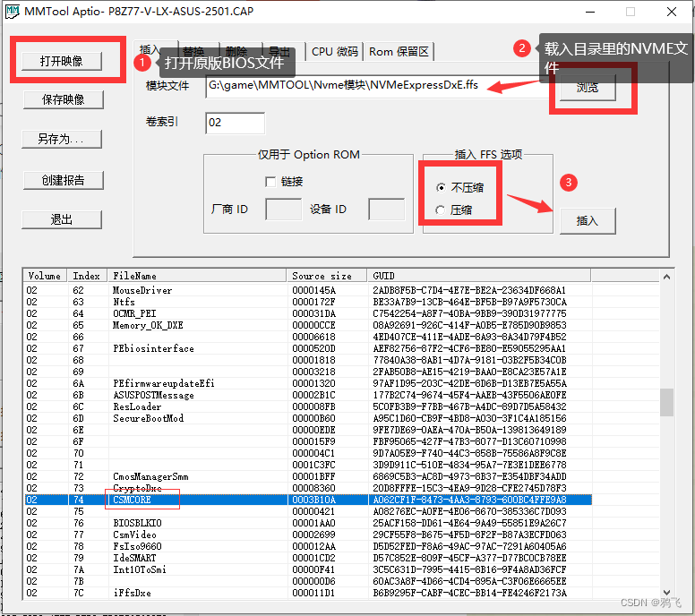Screen dimensions: 695x616
Task: Open the 替换 (Replace) tab
Action: [x=198, y=51]
